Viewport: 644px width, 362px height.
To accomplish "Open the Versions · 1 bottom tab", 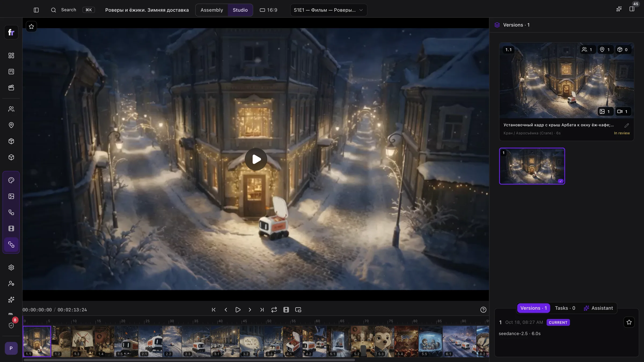I will click(533, 308).
